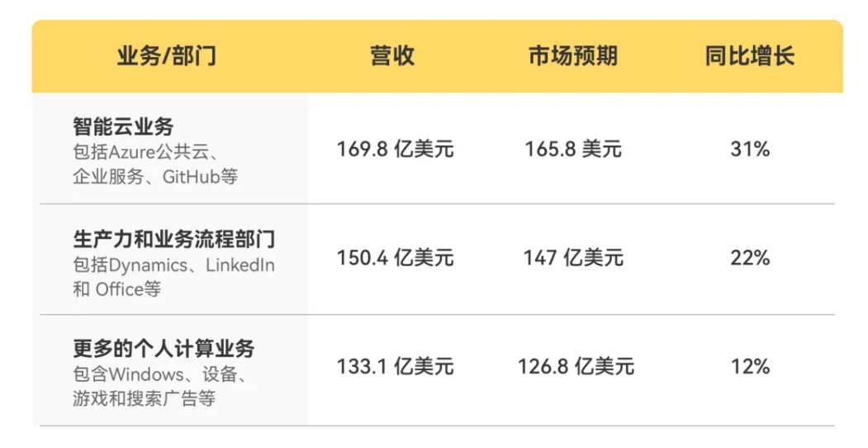This screenshot has height=448, width=868.
Task: Select the 市场预期 column header
Action: point(572,56)
